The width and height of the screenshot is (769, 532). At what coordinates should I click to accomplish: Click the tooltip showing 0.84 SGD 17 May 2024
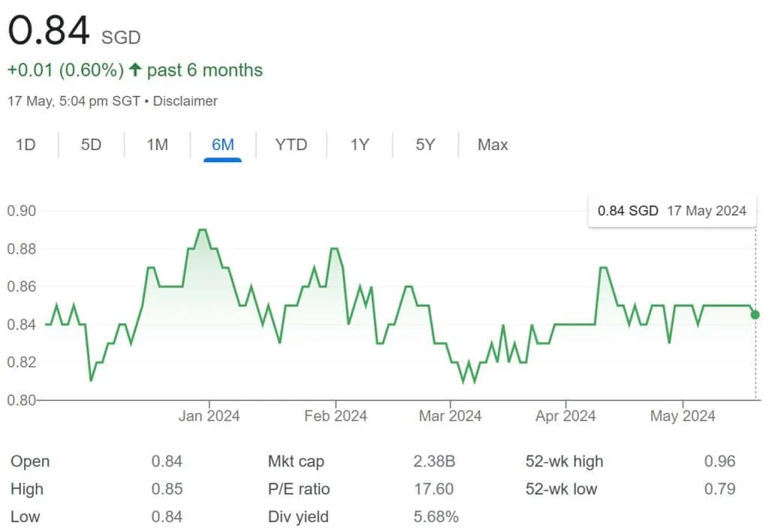click(671, 211)
